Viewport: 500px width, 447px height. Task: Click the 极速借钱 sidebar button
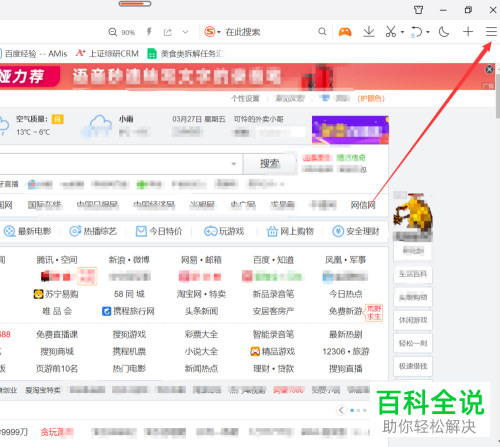(413, 366)
